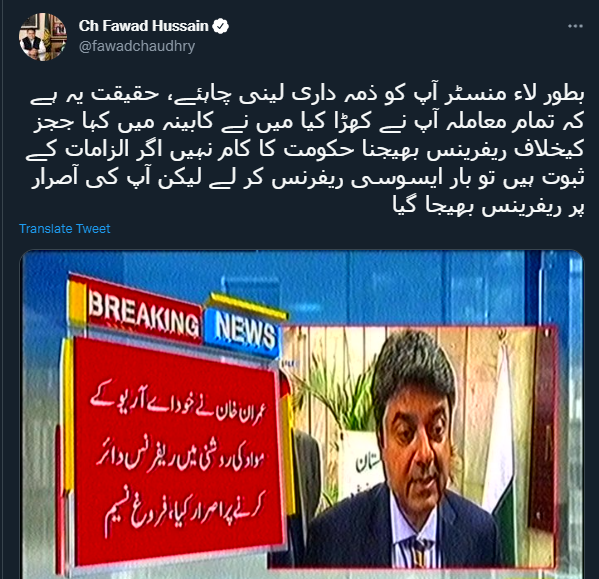Click the bottom line of red caption text
The width and height of the screenshot is (599, 579).
point(183,508)
